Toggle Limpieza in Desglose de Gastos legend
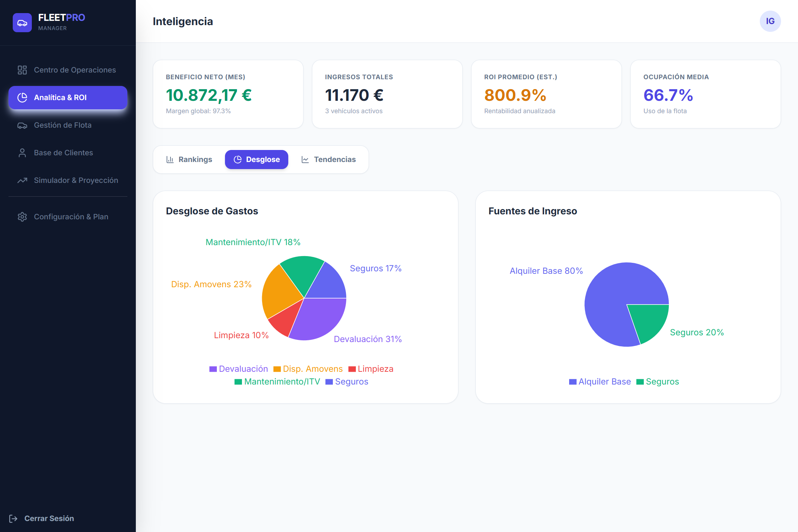The height and width of the screenshot is (532, 798). coord(371,369)
